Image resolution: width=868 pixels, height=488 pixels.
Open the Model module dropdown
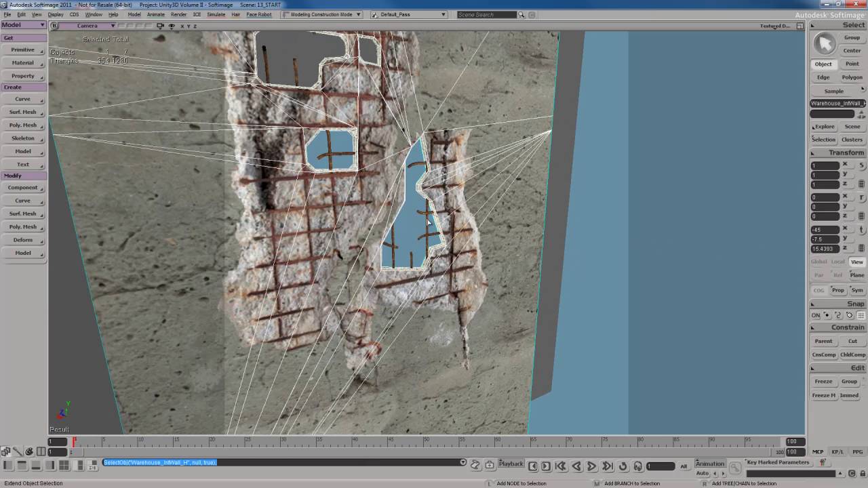pos(23,25)
